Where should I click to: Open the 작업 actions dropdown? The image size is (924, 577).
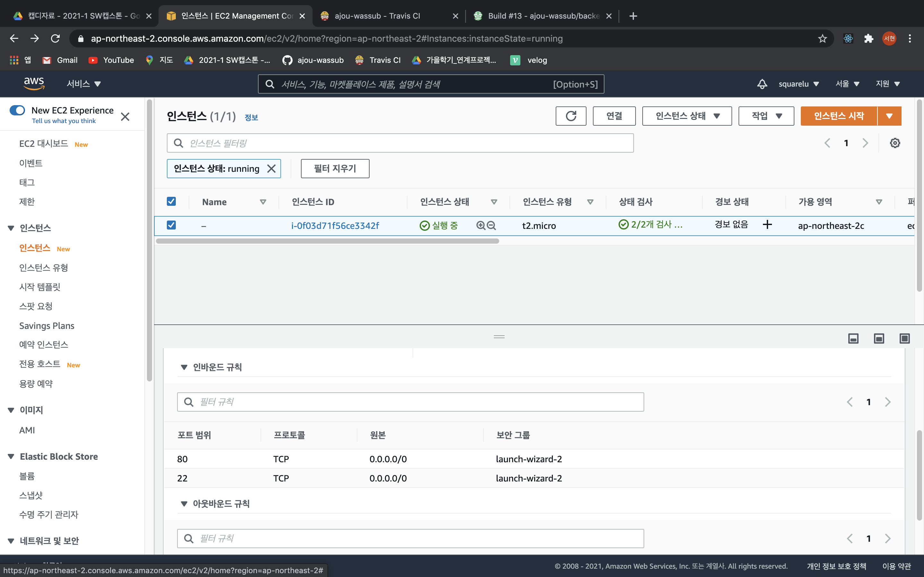(x=766, y=116)
